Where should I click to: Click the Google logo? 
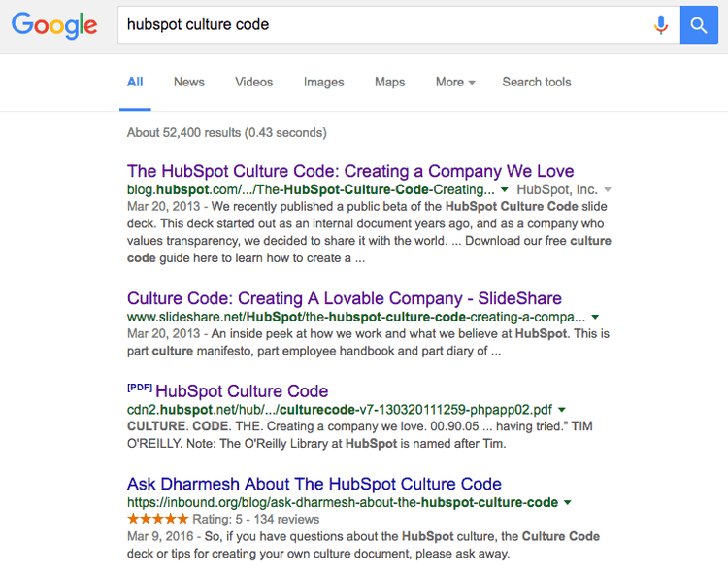coord(54,25)
